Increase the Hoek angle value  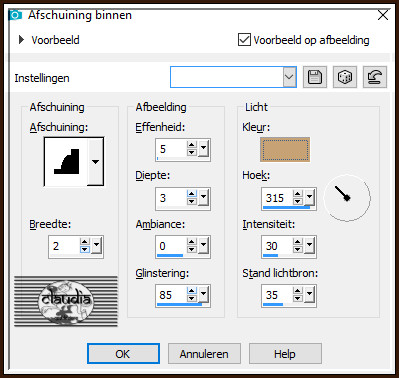298,194
